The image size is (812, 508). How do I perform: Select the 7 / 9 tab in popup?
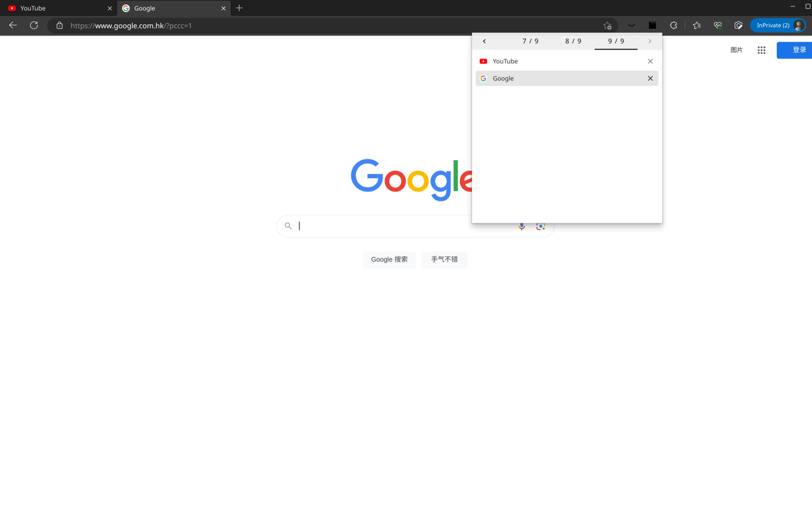tap(530, 41)
